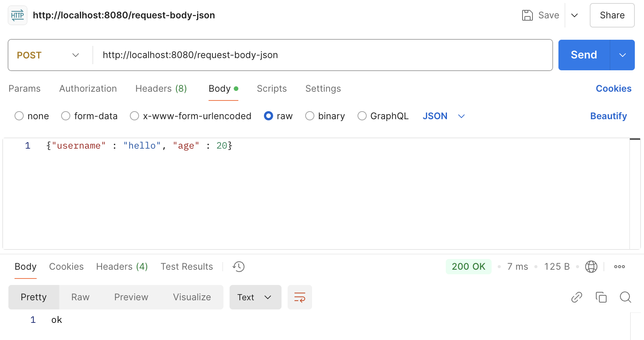Switch response view to Preview
The image size is (644, 340).
point(131,297)
